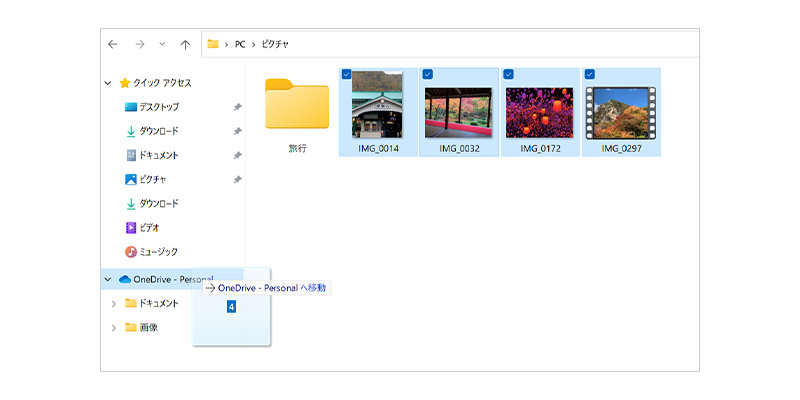Image resolution: width=800 pixels, height=400 pixels.
Task: Select the OneDrive ドキュメント folder
Action: click(x=159, y=303)
